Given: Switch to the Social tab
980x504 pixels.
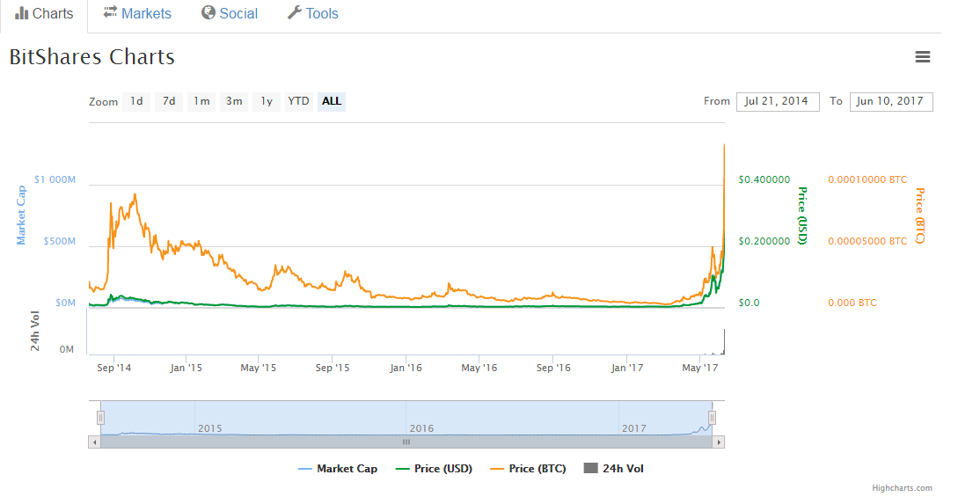Looking at the screenshot, I should (230, 14).
